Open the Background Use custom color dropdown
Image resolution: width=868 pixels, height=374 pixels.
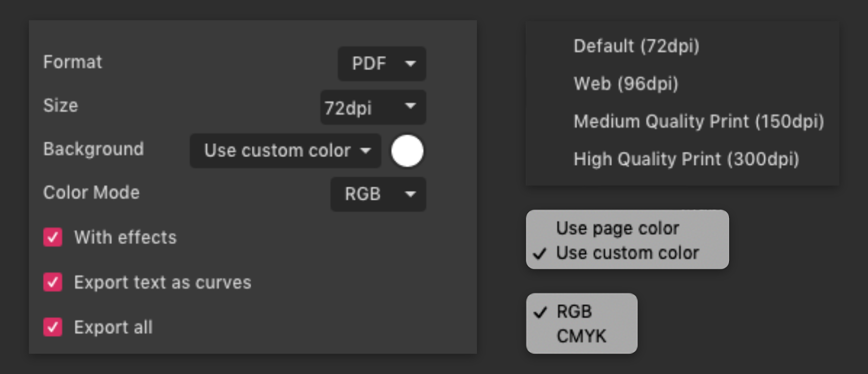click(285, 151)
